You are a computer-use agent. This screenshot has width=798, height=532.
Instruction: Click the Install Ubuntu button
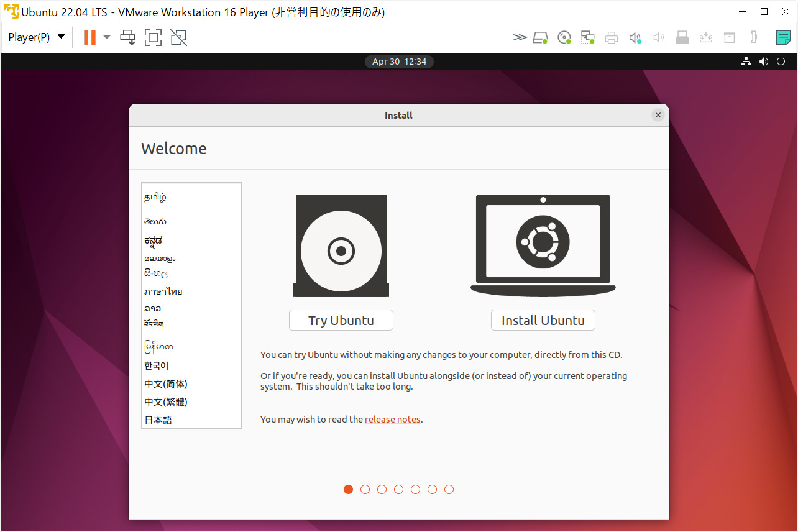coord(543,321)
